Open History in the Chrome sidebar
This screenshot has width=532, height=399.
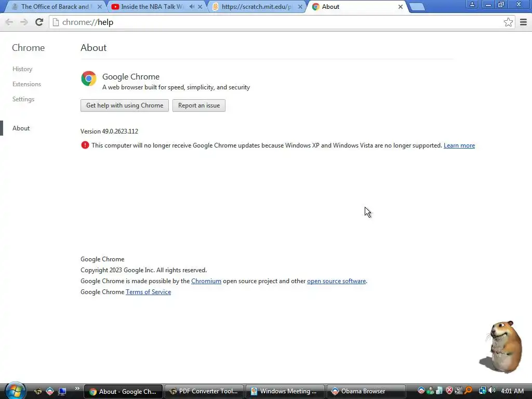click(x=22, y=69)
